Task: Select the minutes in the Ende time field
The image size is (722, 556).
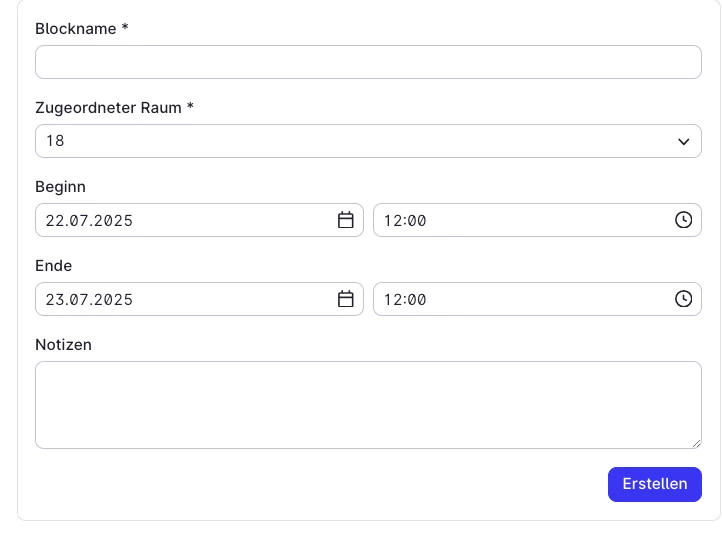Action: 417,300
